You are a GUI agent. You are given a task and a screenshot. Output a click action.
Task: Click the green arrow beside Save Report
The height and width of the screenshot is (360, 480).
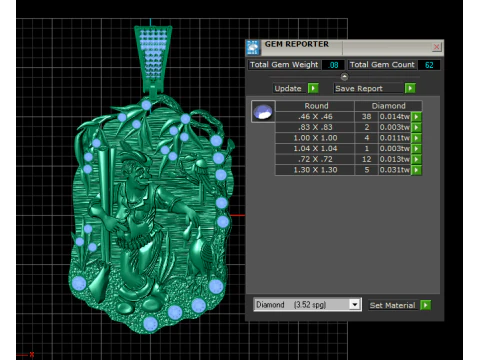click(x=410, y=88)
